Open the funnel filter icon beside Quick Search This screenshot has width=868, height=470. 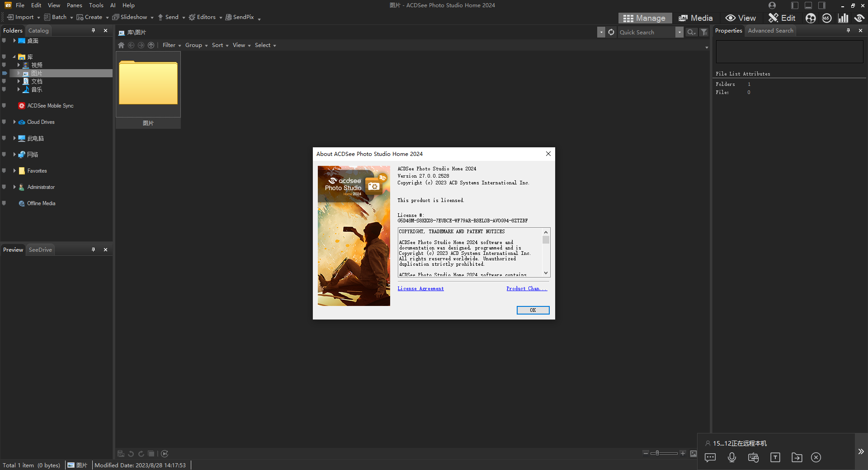click(x=704, y=32)
